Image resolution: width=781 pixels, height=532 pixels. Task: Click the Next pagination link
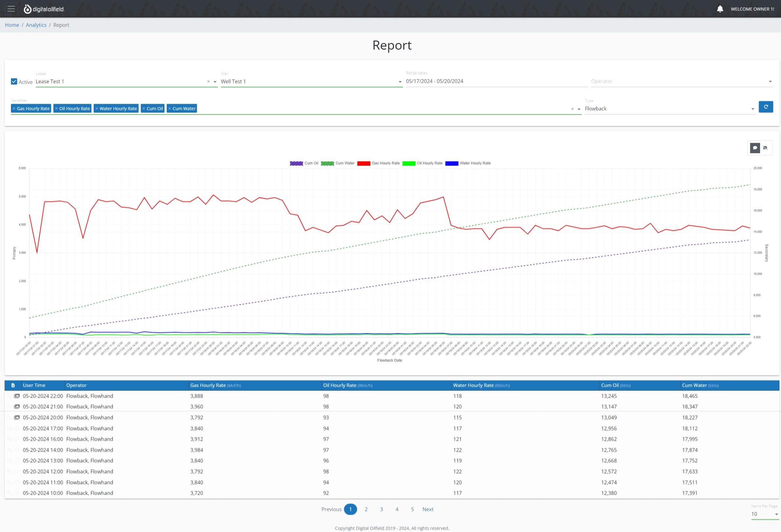click(x=428, y=509)
